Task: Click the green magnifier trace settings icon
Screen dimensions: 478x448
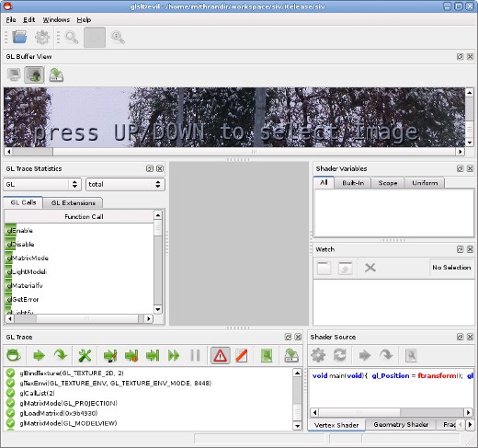Action: [267, 356]
